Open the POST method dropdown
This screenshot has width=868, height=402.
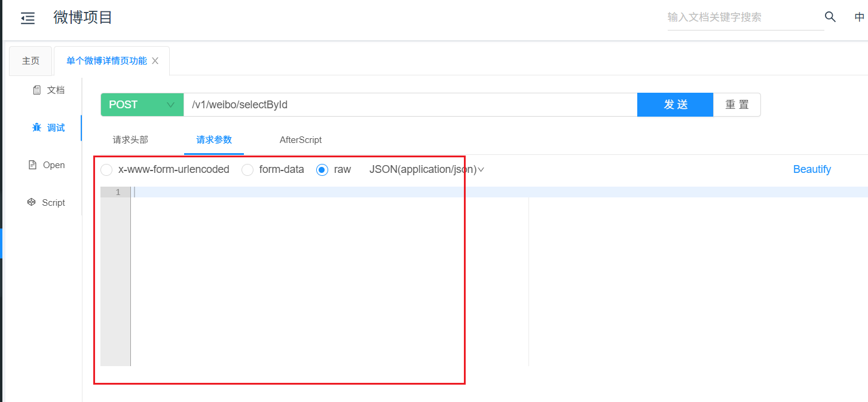(142, 105)
